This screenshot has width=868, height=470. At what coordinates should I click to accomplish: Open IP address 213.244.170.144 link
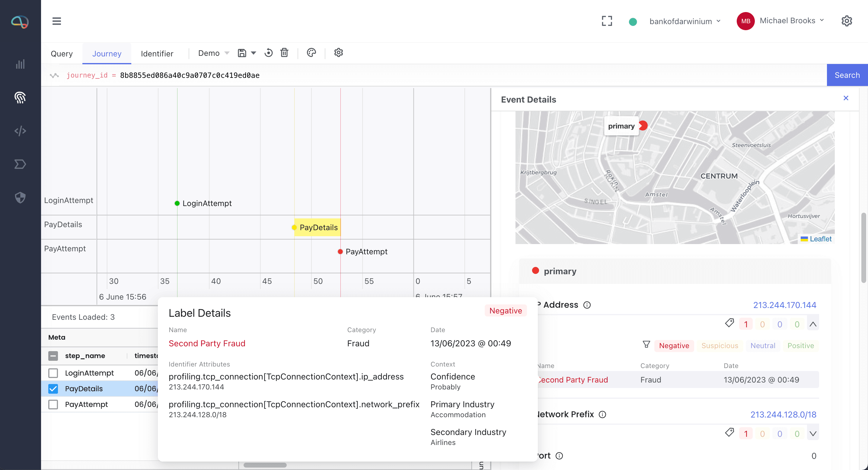(x=784, y=305)
